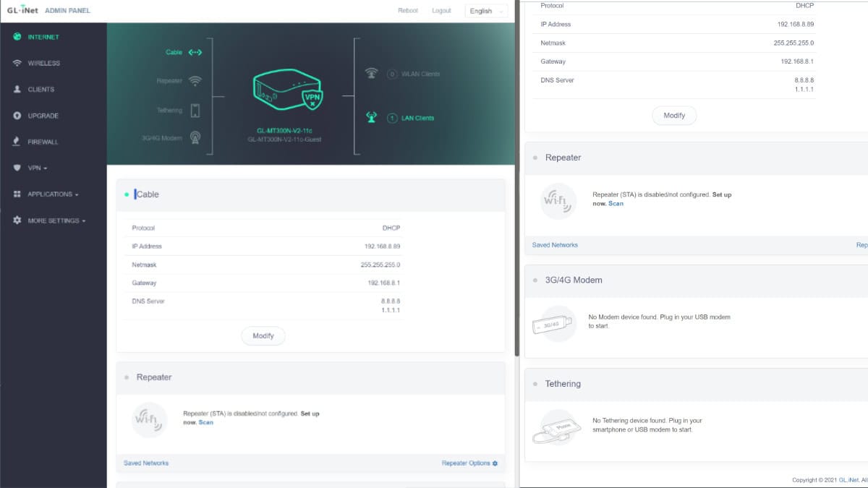Click the More Settings gear icon

17,221
